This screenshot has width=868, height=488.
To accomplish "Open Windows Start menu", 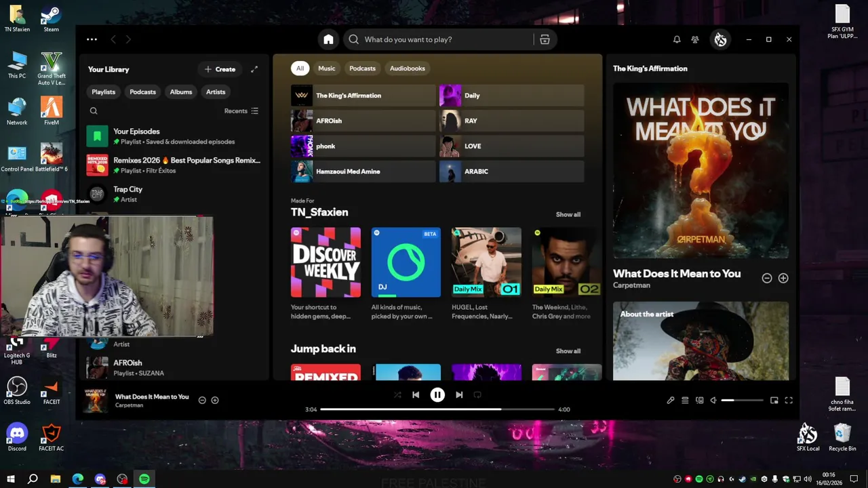I will (x=10, y=479).
